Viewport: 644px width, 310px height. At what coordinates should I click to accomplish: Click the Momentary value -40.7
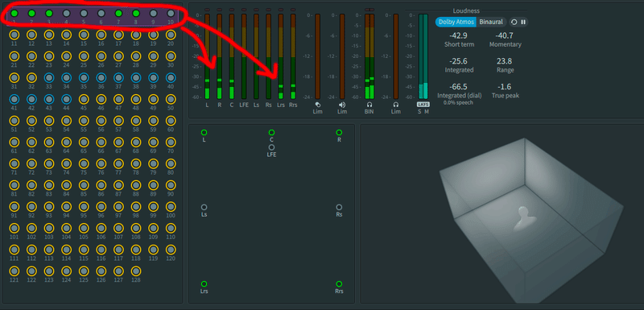(505, 35)
